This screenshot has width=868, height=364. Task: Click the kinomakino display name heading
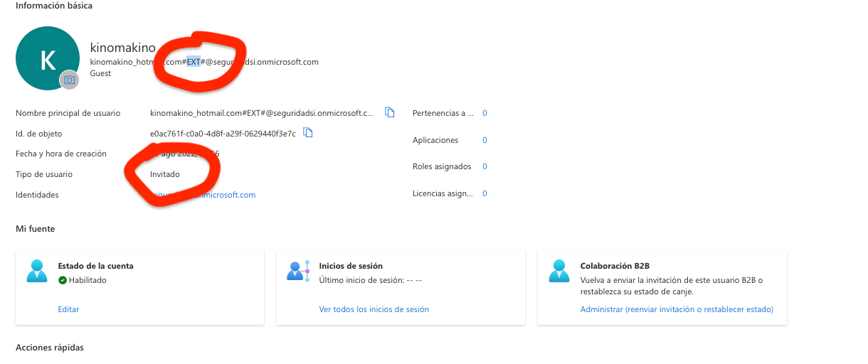122,48
